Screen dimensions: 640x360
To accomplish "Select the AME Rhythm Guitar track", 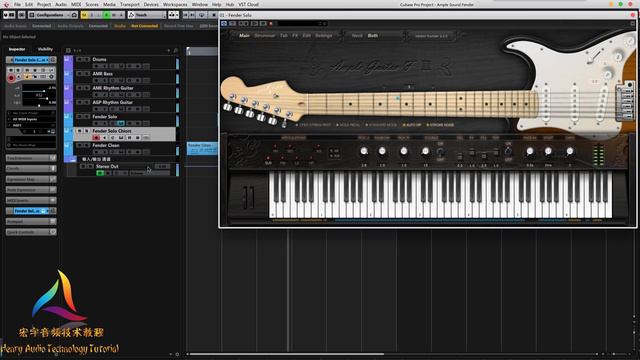I will pyautogui.click(x=113, y=88).
